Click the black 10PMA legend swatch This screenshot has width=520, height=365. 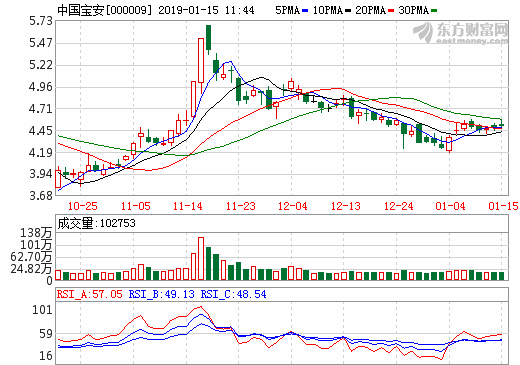tap(348, 11)
